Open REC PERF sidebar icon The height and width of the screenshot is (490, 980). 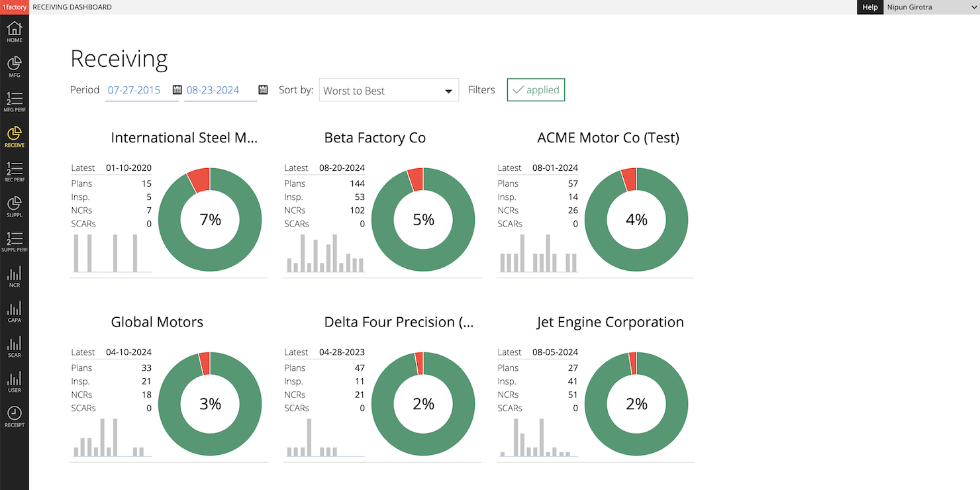(14, 171)
